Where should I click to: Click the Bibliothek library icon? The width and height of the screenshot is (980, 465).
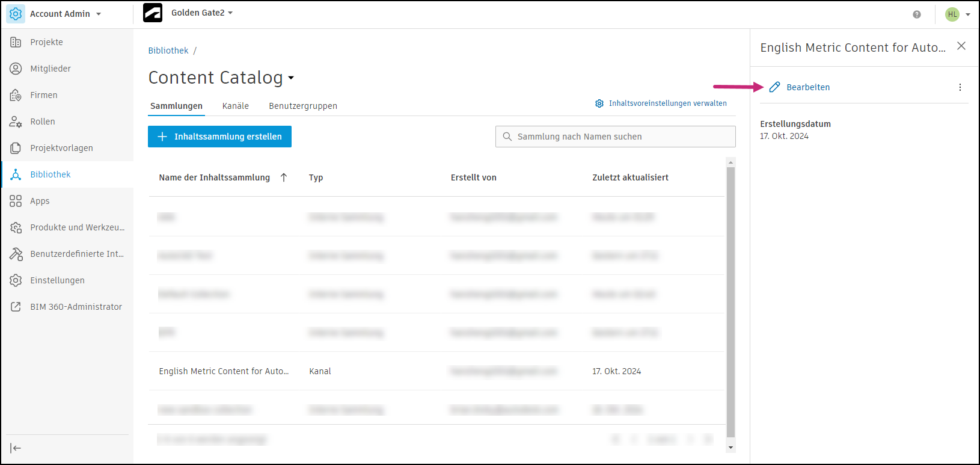[16, 174]
